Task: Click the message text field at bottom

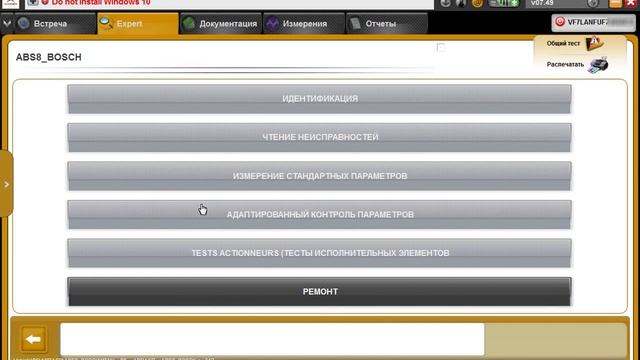Action: tap(272, 339)
